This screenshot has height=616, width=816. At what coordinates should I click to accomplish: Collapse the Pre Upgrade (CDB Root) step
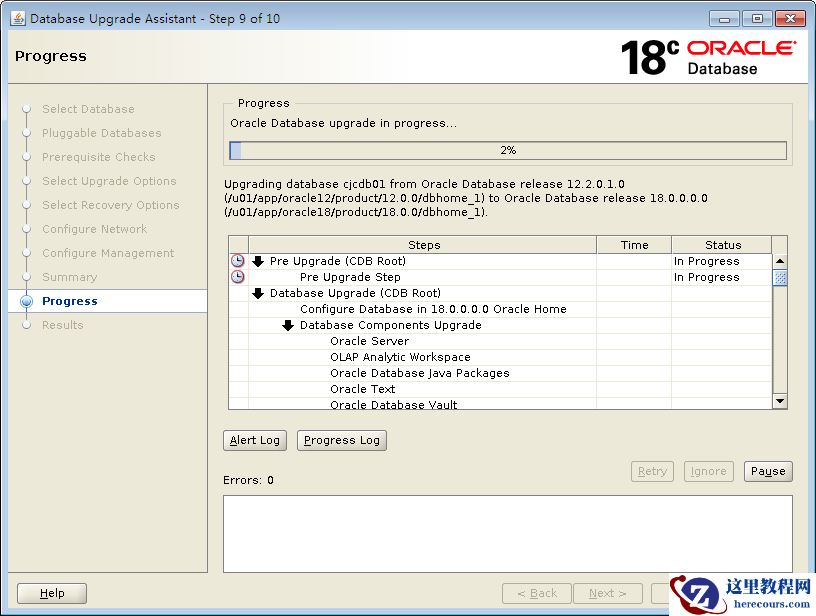(x=258, y=261)
